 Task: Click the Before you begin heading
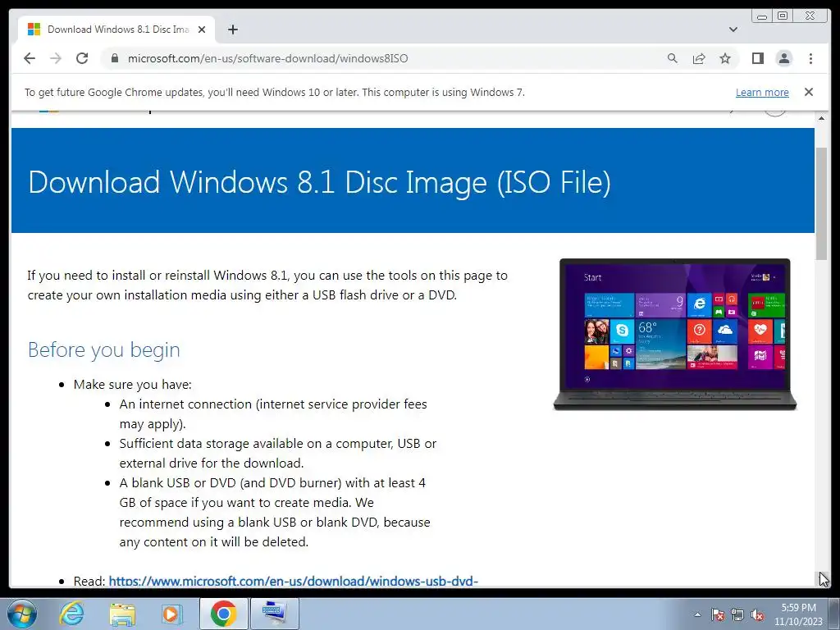[104, 349]
